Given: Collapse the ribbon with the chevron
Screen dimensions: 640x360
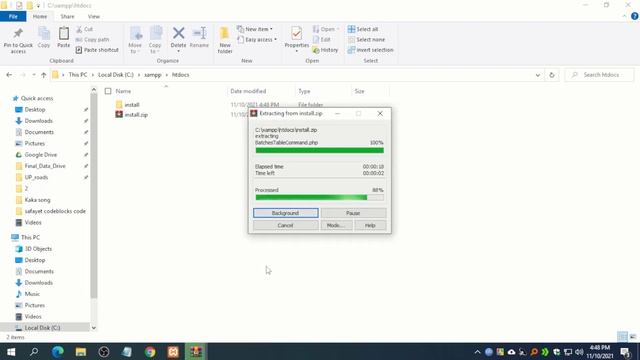Looking at the screenshot, I should (x=624, y=16).
